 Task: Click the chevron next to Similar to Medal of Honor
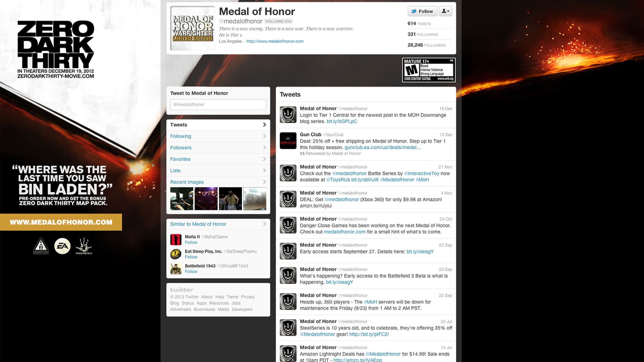264,224
